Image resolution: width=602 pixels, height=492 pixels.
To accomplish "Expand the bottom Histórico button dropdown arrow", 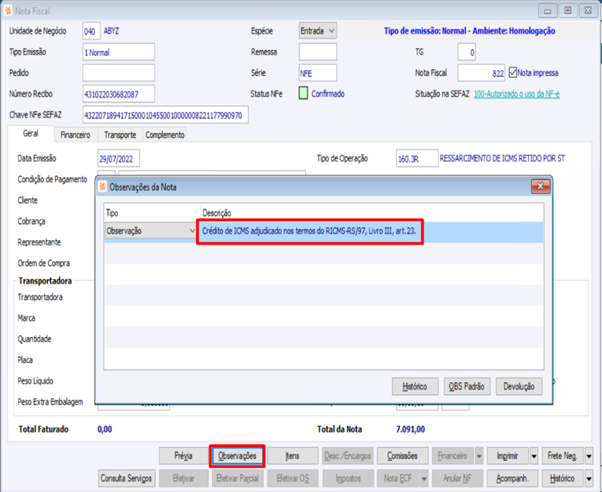I will 589,479.
